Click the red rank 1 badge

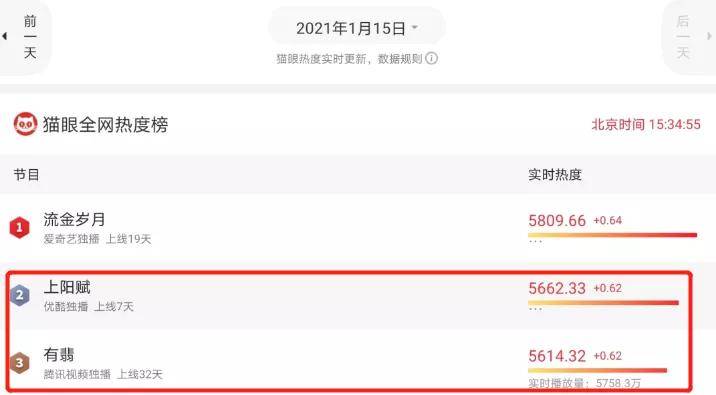(19, 227)
